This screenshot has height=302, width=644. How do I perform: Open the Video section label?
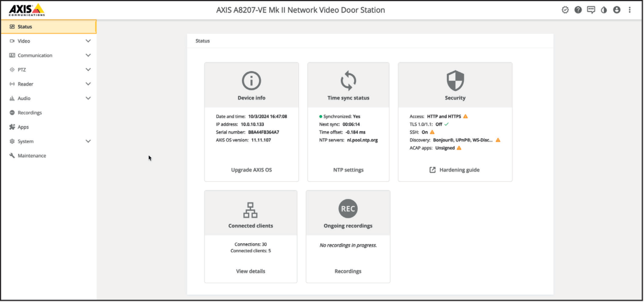24,41
